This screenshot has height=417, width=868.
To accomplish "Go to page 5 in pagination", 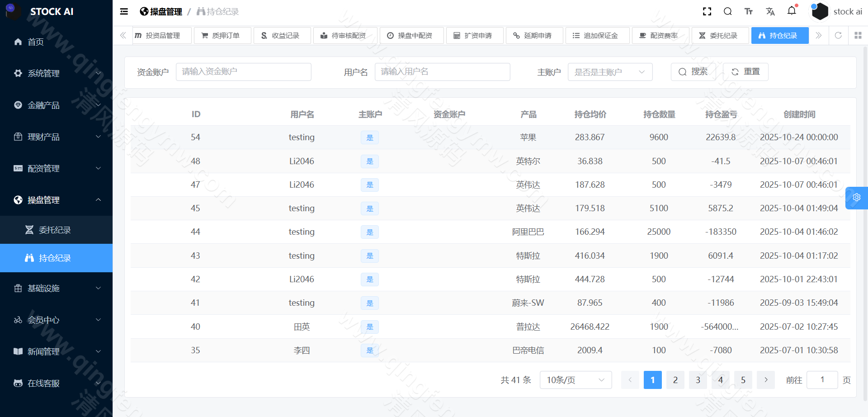I will pos(743,380).
